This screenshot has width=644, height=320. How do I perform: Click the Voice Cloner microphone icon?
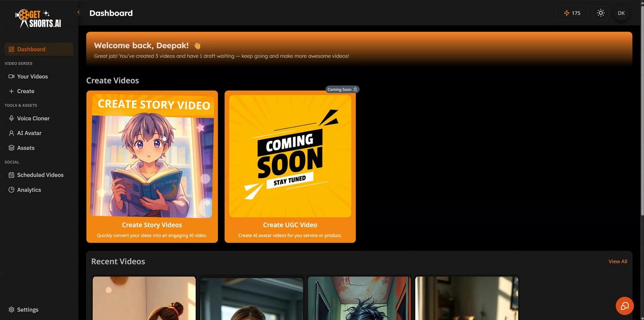tap(12, 118)
